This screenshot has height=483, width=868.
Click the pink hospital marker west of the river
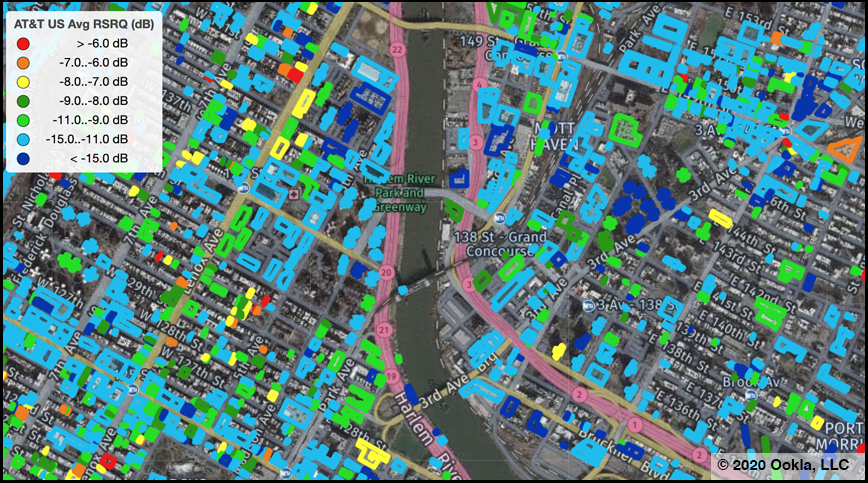click(x=293, y=194)
